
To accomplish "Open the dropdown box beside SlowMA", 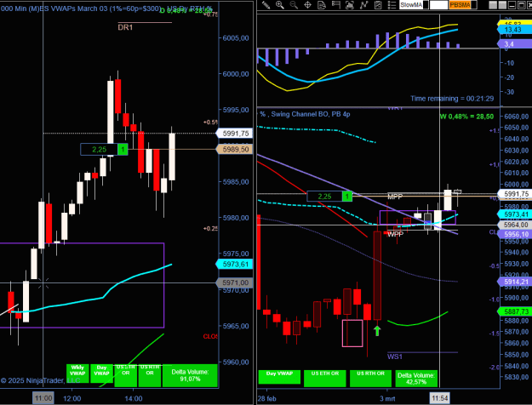I will pyautogui.click(x=426, y=5).
